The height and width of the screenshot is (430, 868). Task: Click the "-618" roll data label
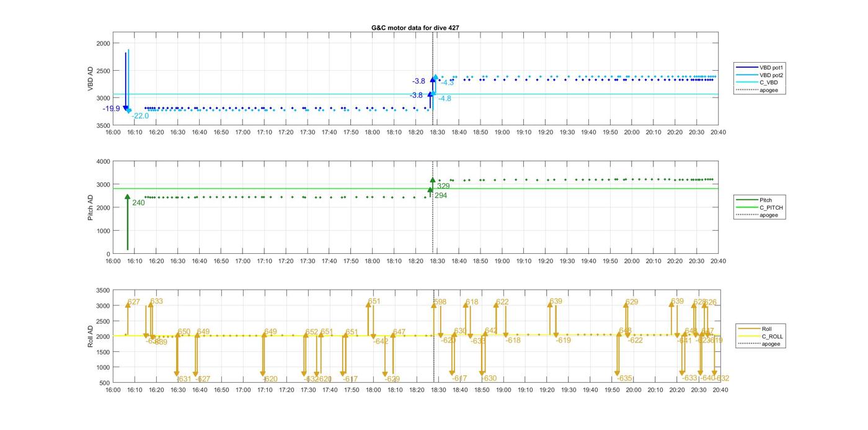pyautogui.click(x=513, y=341)
